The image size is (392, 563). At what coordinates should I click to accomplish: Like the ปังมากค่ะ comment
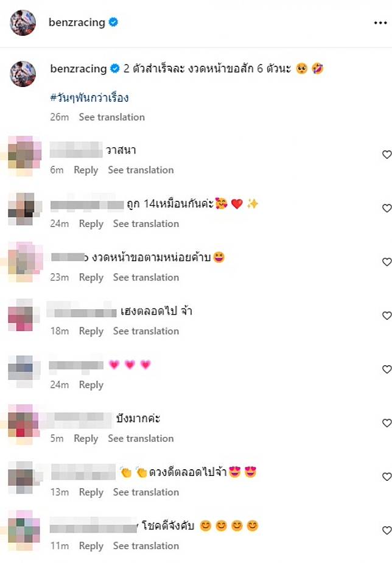[387, 423]
